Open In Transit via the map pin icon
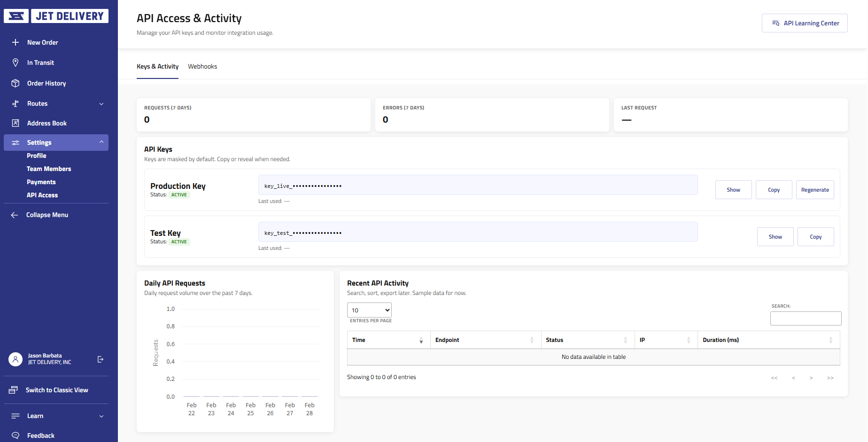Viewport: 868px width, 442px height. (15, 62)
